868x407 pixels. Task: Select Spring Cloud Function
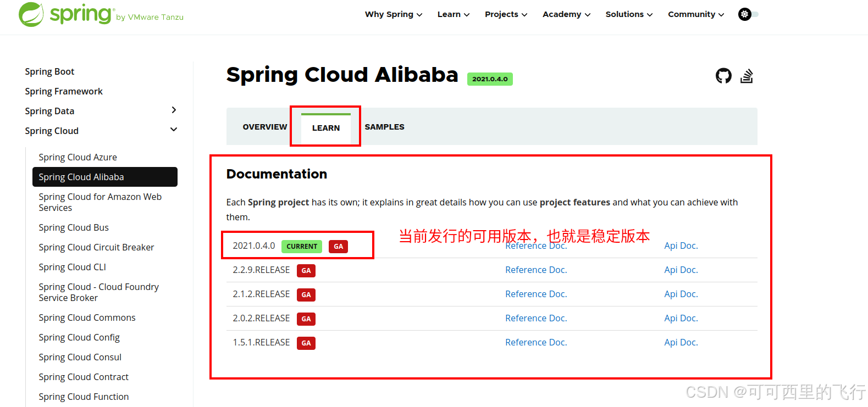(x=84, y=397)
